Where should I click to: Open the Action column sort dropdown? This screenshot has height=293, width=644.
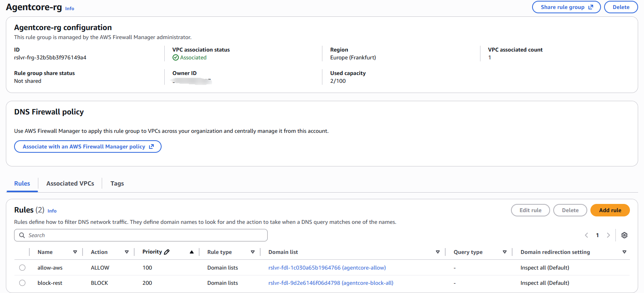click(x=127, y=252)
